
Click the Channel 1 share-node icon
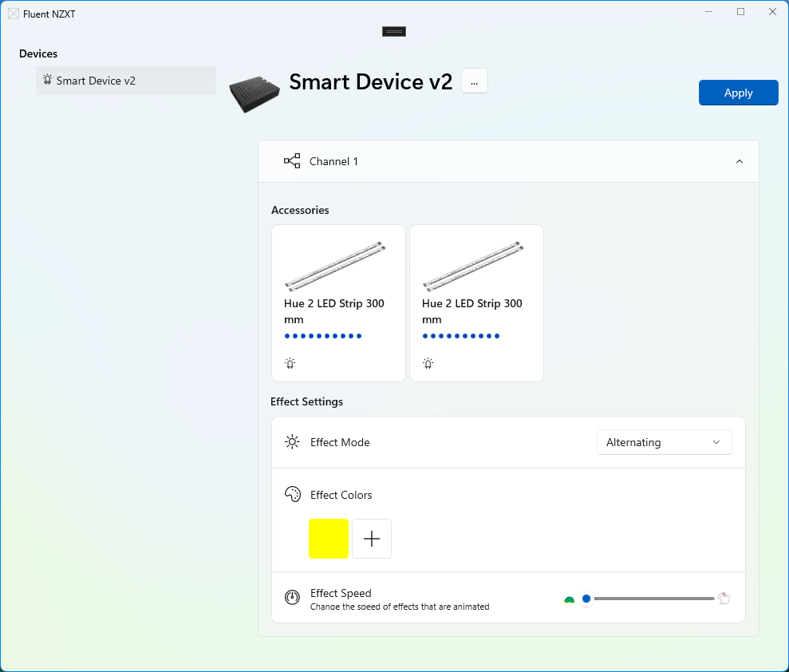[x=292, y=161]
